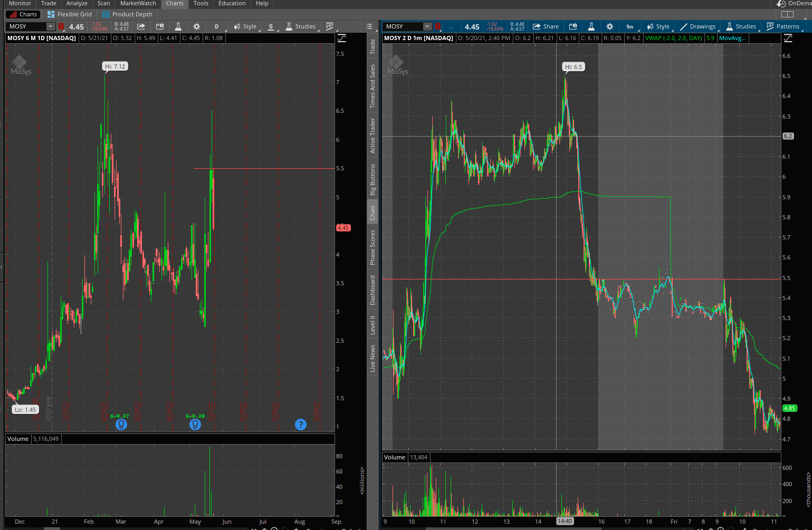
Task: Open right chart Studies menu
Action: [741, 26]
